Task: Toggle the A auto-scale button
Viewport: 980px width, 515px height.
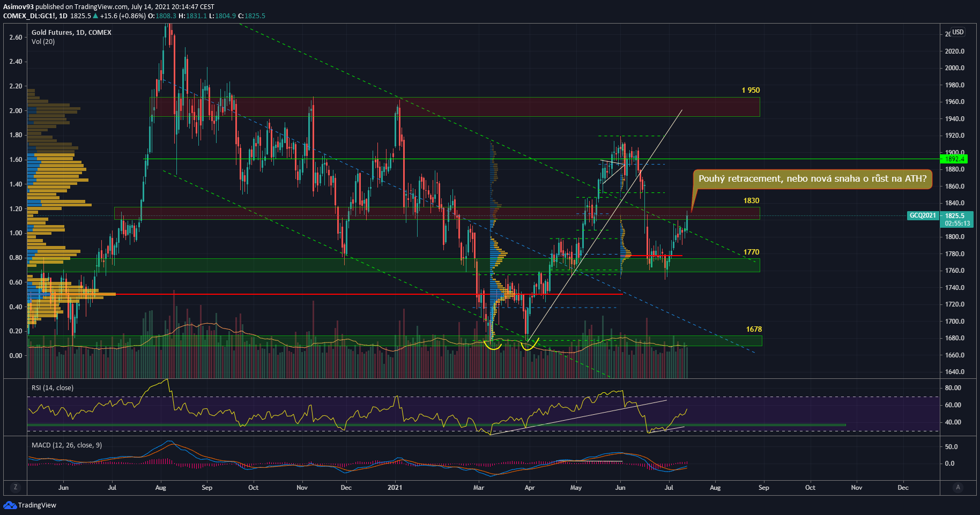Action: click(957, 487)
